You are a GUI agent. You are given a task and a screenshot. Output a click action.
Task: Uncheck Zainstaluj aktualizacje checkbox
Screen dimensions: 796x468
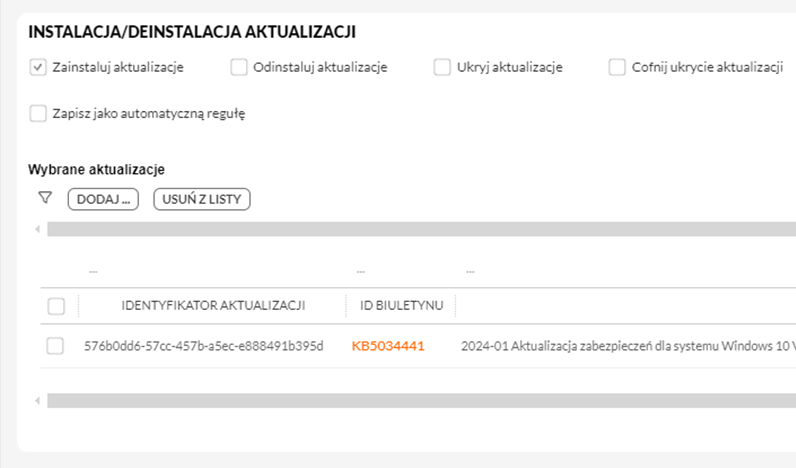tap(38, 67)
